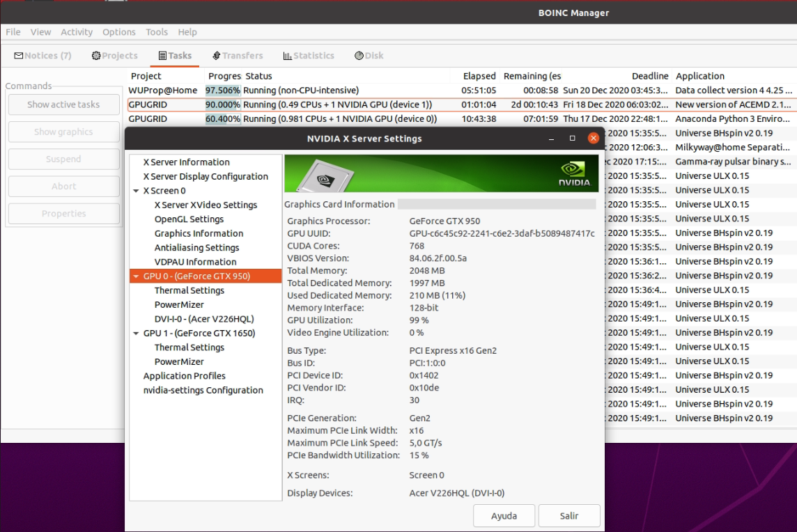This screenshot has height=532, width=797.
Task: Open PowerMizer under GPU 0
Action: tap(179, 304)
